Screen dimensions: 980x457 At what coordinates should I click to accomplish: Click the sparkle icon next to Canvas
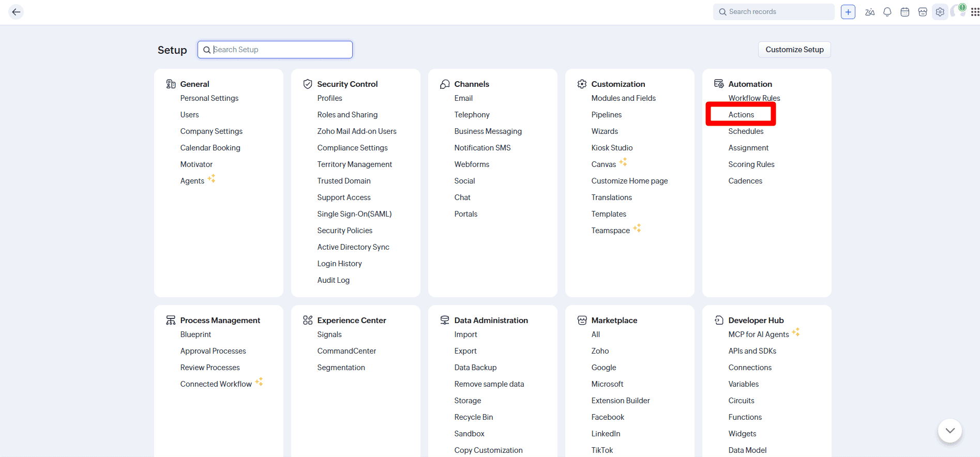point(623,162)
